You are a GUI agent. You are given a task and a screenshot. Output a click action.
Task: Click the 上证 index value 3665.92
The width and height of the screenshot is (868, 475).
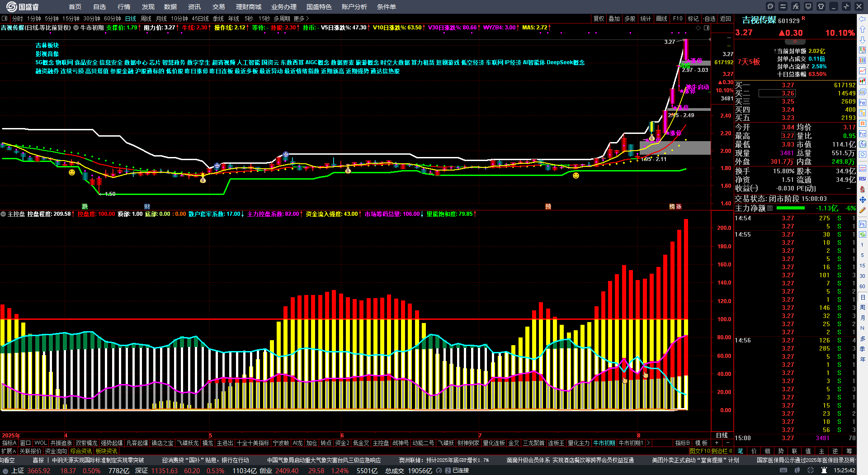coord(38,470)
